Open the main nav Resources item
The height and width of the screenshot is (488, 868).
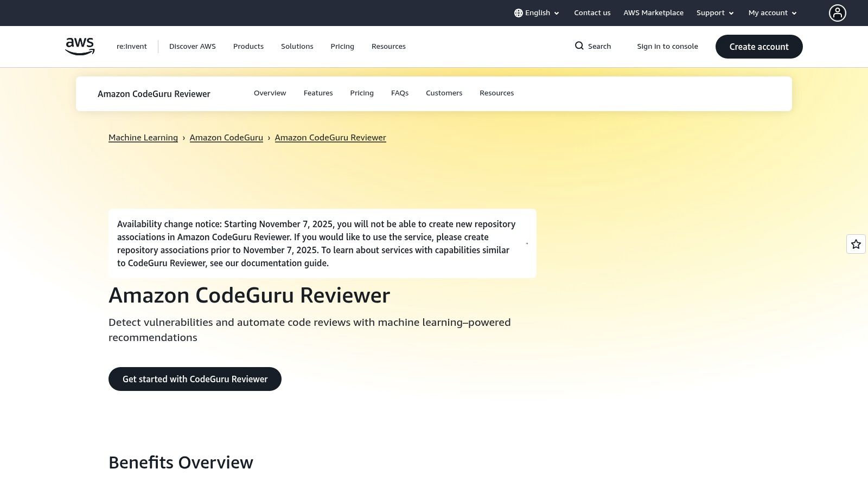(388, 47)
